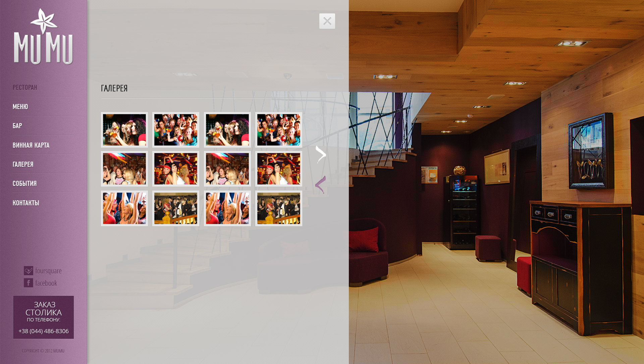Select the Галерея menu item

(23, 164)
